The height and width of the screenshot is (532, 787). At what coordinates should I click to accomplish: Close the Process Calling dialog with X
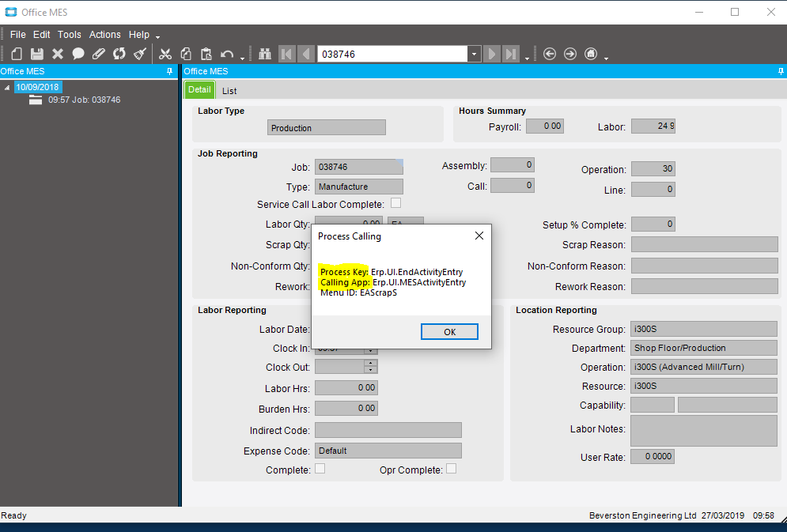click(x=479, y=236)
